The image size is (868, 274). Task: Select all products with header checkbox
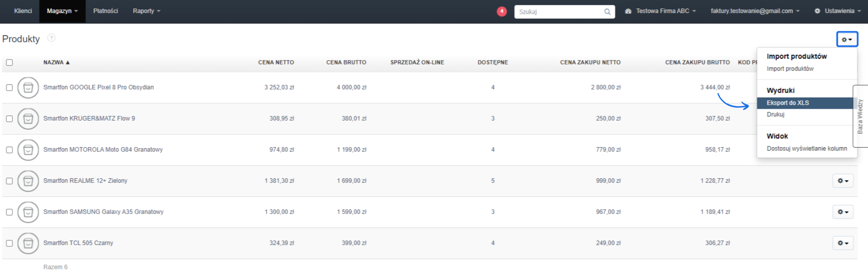[x=9, y=62]
